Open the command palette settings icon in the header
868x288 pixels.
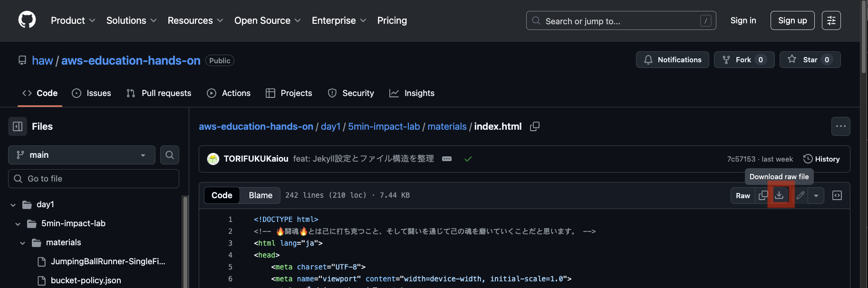click(831, 20)
